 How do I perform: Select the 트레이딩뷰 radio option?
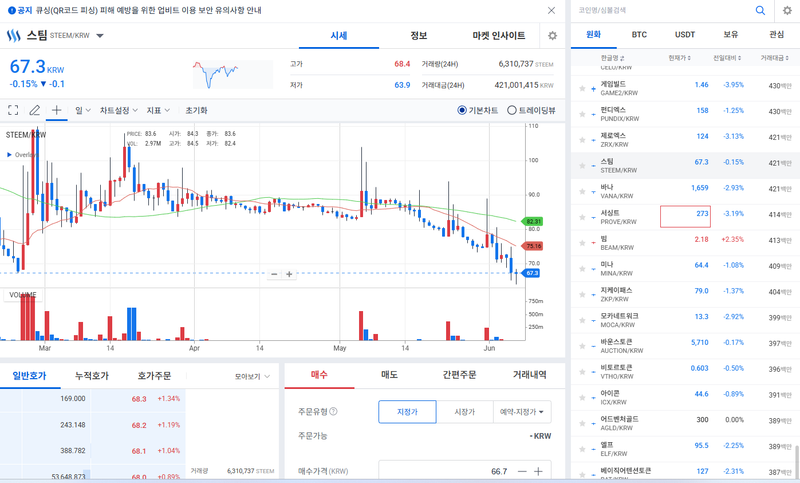512,110
